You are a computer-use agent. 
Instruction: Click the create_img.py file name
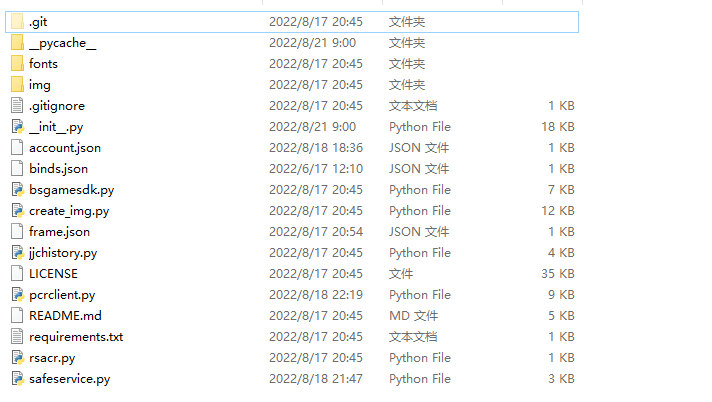tap(69, 211)
